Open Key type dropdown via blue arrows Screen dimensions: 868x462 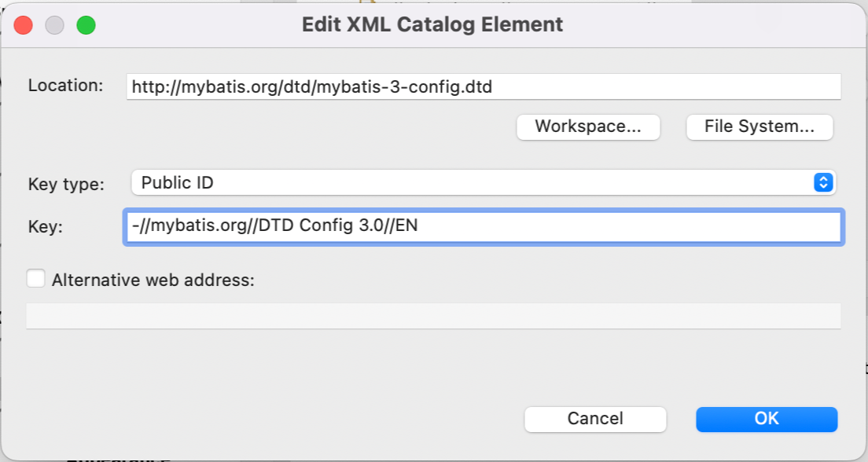[823, 182]
